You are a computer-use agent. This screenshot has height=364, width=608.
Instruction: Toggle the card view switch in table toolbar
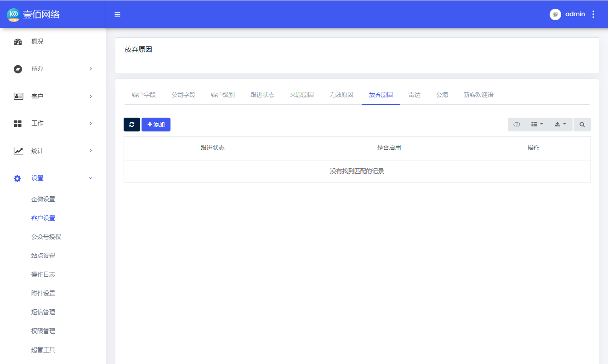tap(517, 125)
